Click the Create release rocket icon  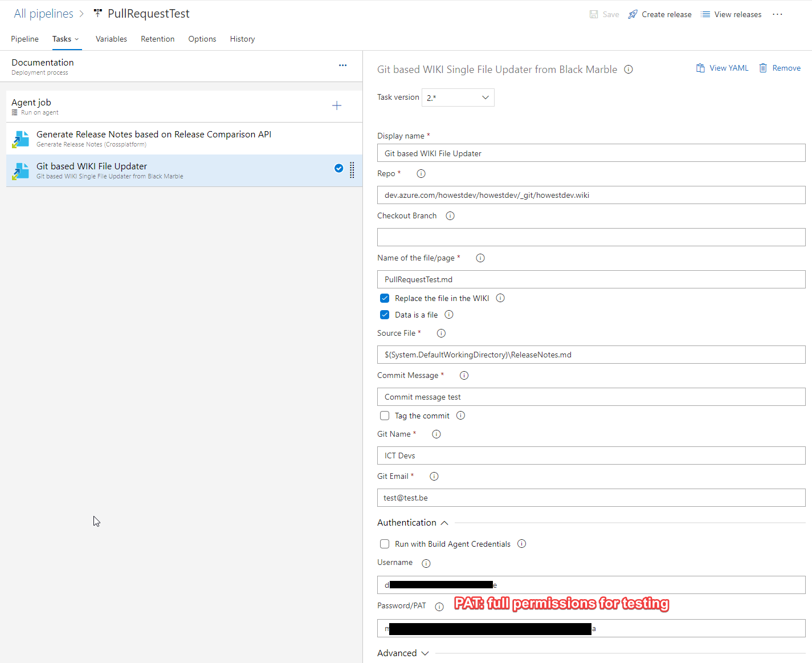pos(633,14)
